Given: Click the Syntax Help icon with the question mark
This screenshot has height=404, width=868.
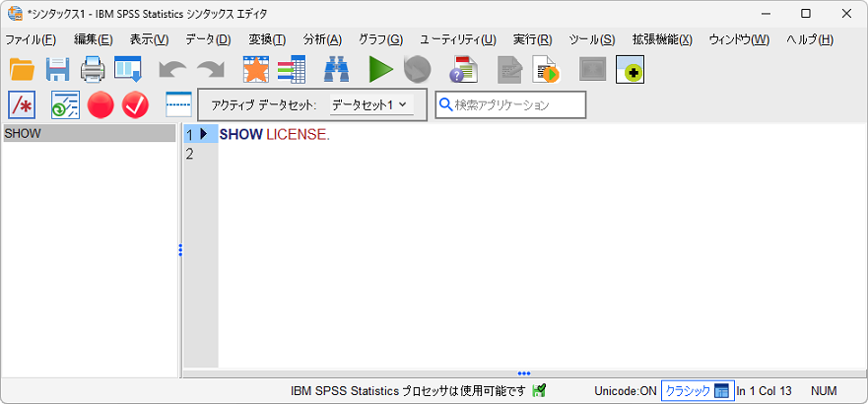Looking at the screenshot, I should 463,69.
